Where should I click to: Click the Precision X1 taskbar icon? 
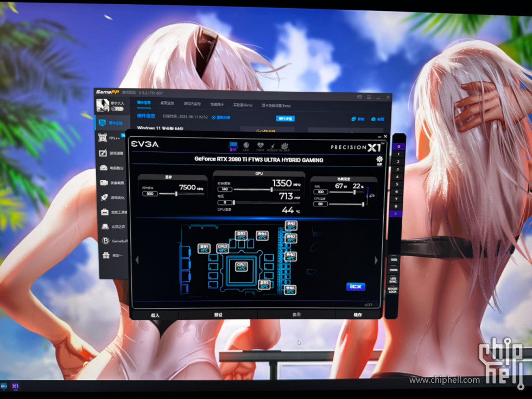click(15, 386)
